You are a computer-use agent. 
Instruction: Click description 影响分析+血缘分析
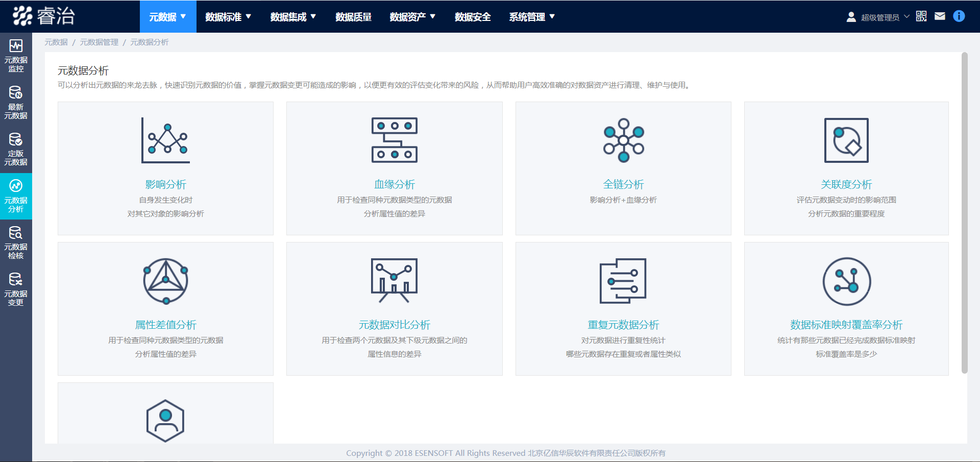[623, 200]
